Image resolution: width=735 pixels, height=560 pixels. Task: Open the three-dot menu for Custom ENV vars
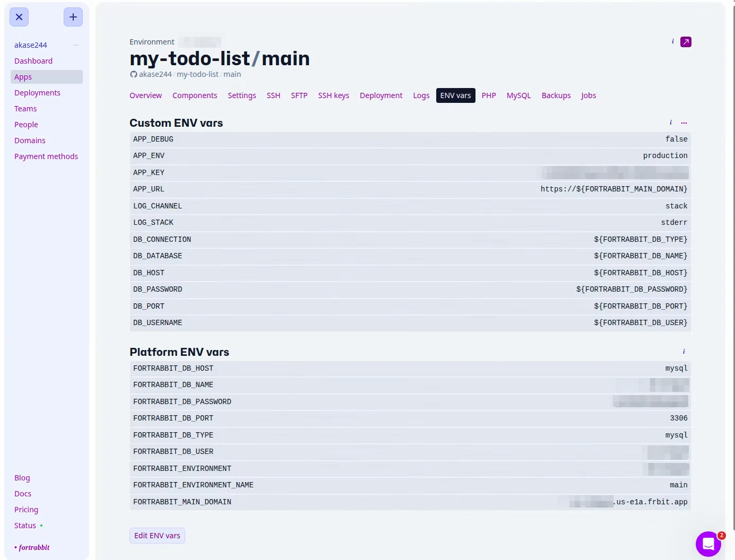coord(684,122)
